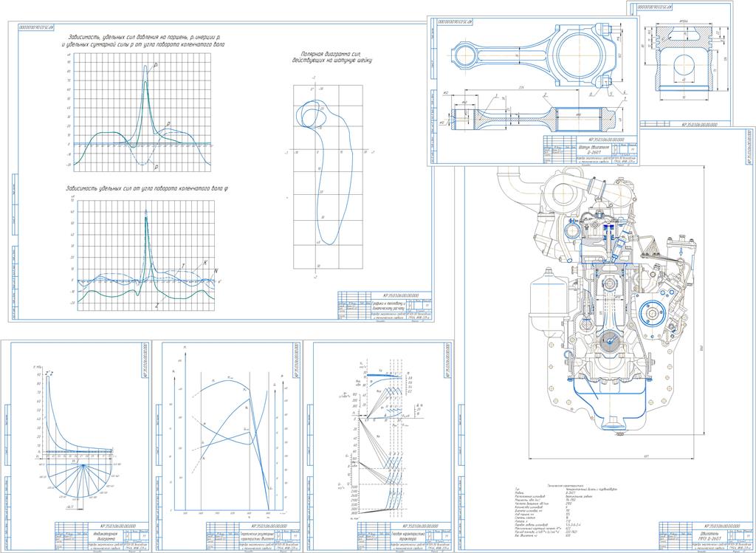Click the connecting rod top view drawing
The image size is (756, 553).
[x=533, y=56]
